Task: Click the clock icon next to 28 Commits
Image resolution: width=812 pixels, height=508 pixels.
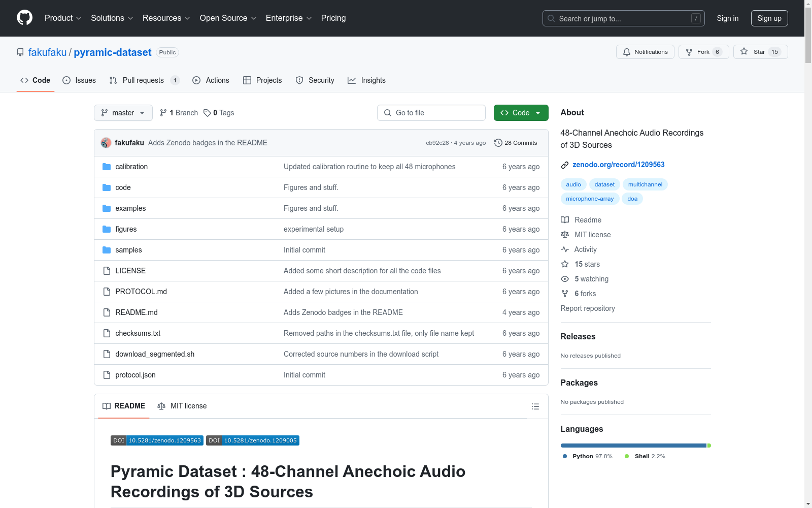Action: point(498,143)
